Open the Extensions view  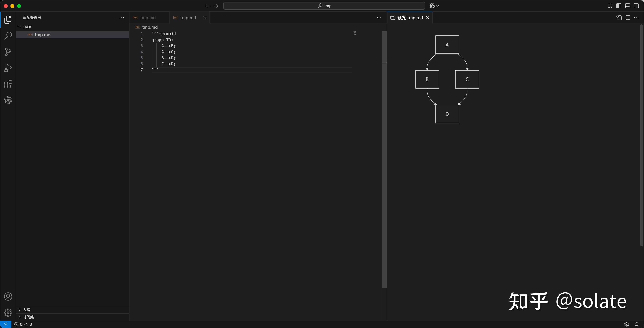click(x=8, y=84)
